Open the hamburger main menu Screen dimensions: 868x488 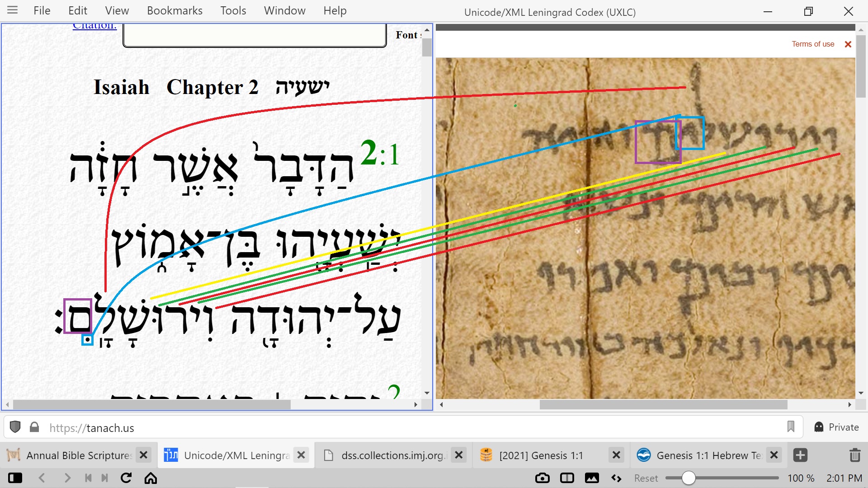(x=13, y=10)
